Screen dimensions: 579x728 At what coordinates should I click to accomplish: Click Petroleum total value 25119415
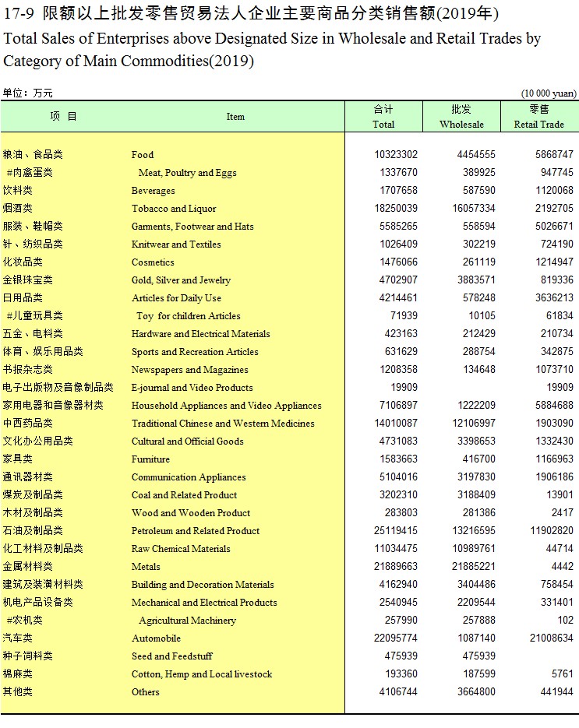[x=396, y=531]
